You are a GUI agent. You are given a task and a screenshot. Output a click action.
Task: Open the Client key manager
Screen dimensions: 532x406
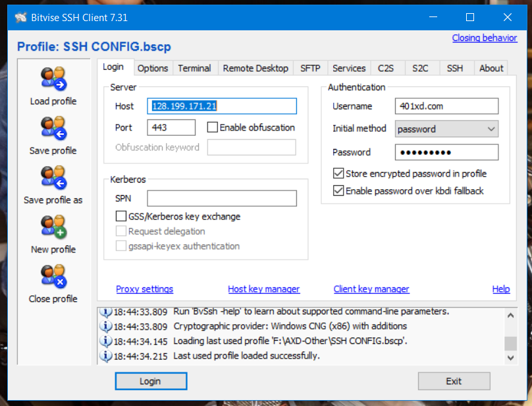pos(371,289)
